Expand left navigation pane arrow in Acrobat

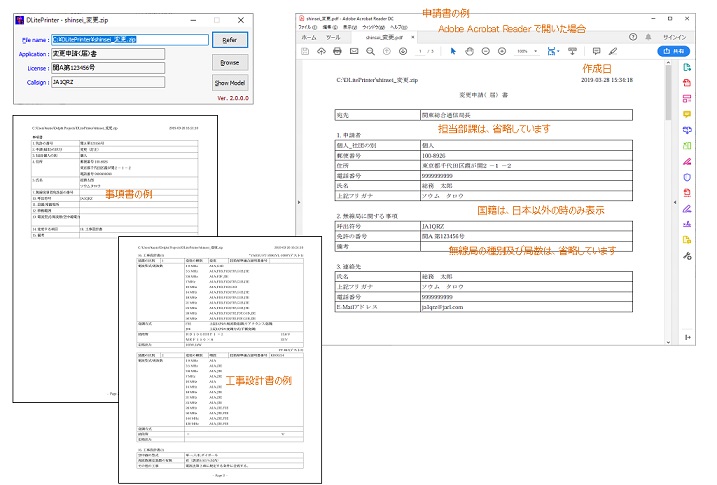pyautogui.click(x=299, y=202)
